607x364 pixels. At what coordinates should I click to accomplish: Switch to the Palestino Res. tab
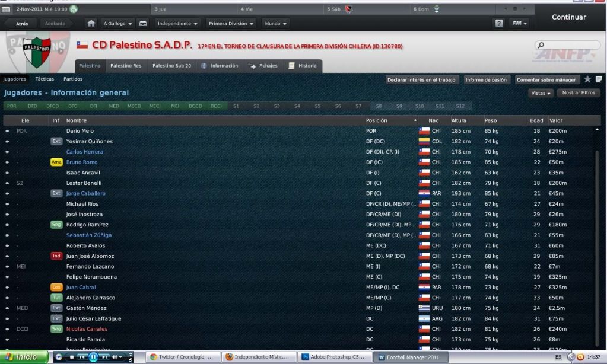click(x=126, y=66)
